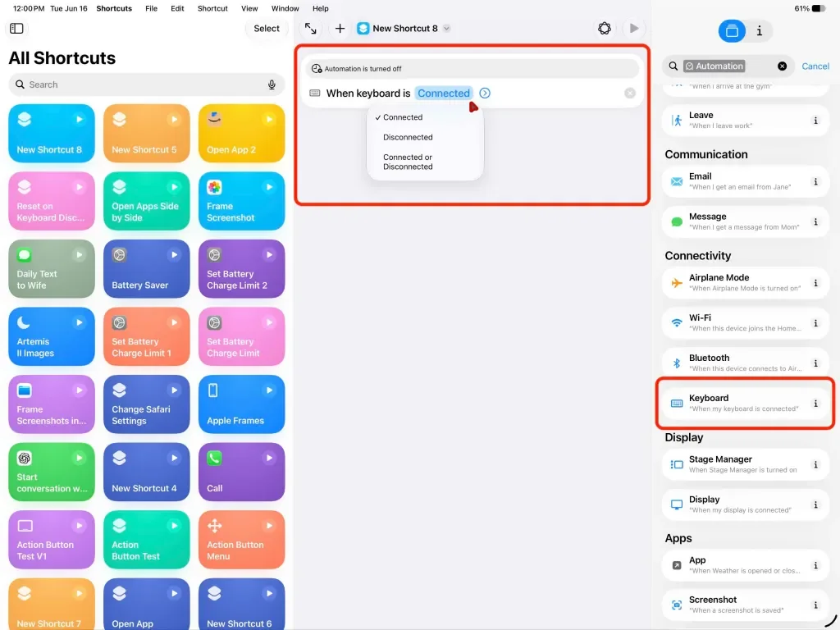Open the action library panel icon
Viewport: 840px width, 630px height.
point(732,31)
